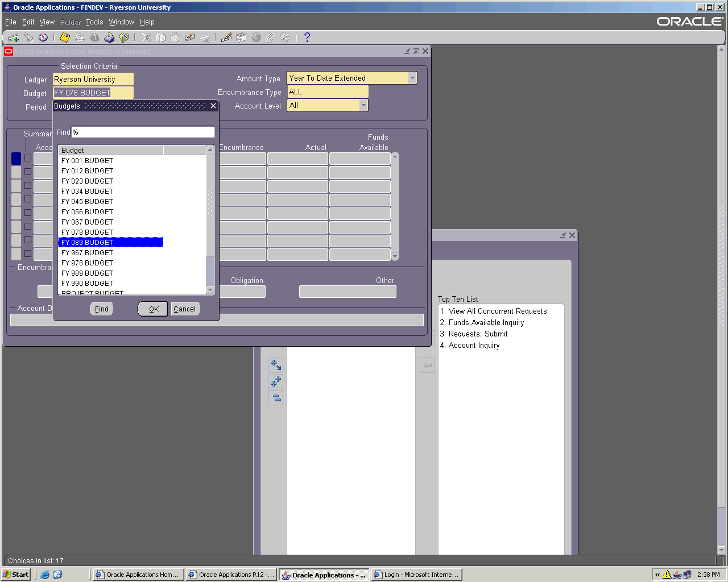The height and width of the screenshot is (582, 728).
Task: Open the Tools menu
Action: pos(94,22)
